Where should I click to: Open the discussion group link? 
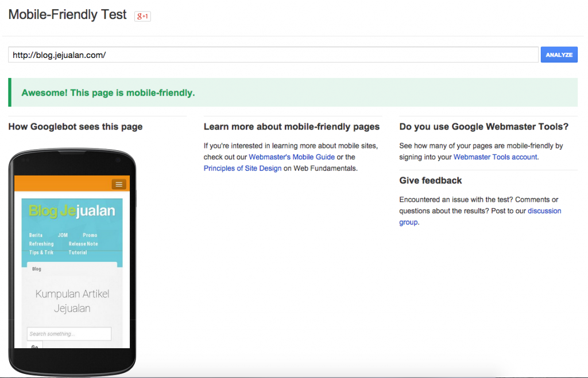coord(544,211)
